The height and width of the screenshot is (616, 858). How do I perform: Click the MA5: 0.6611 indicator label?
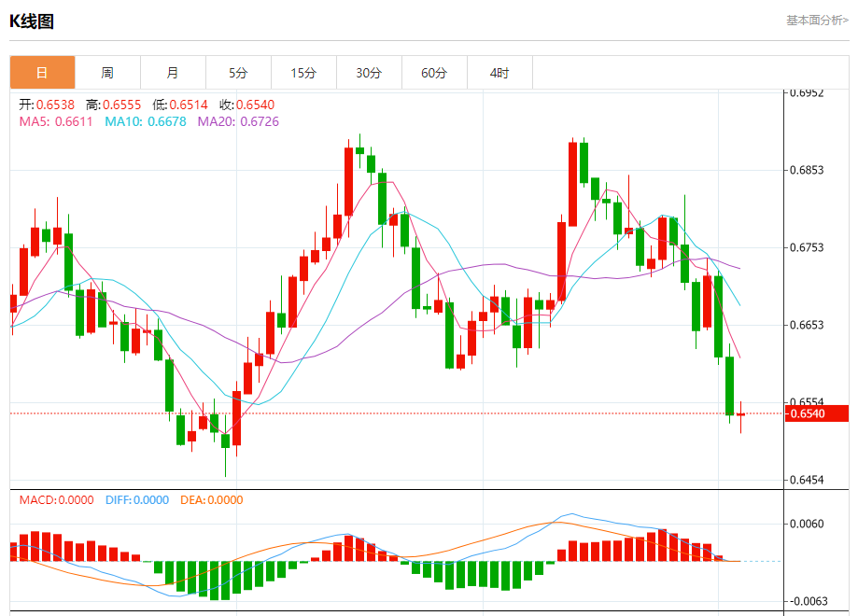pos(56,121)
